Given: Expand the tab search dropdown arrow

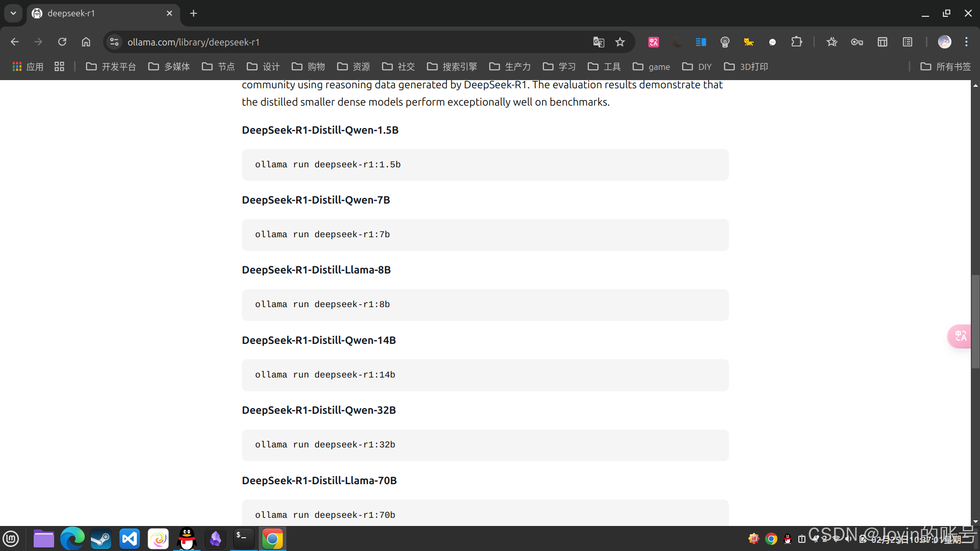Looking at the screenshot, I should pos(13,13).
